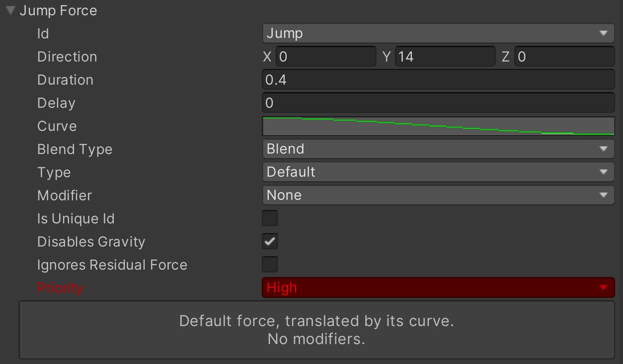The image size is (623, 364).
Task: Open the red Priority dropdown set to High
Action: (438, 288)
